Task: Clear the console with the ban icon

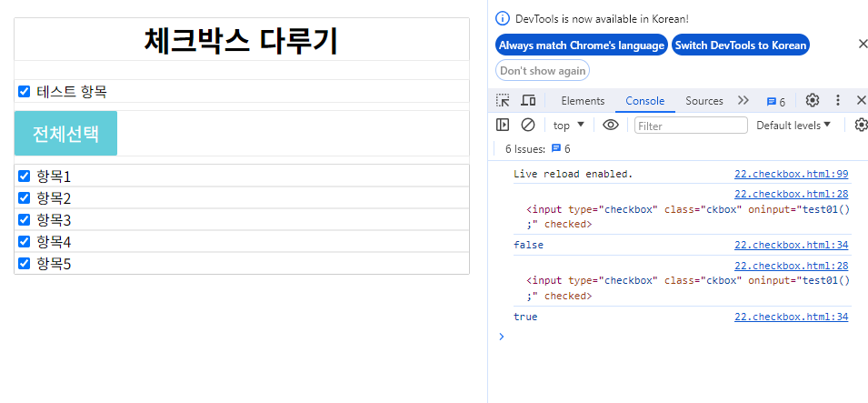Action: click(528, 125)
